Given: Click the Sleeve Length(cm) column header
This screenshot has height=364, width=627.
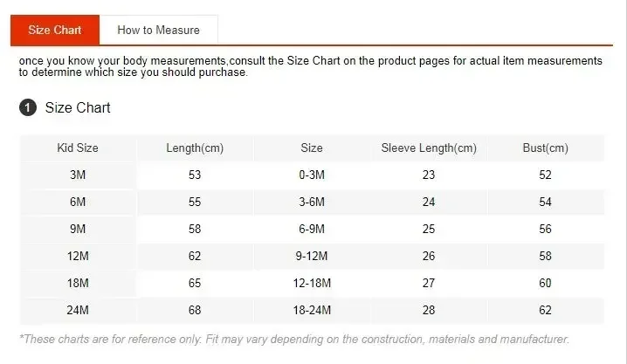Looking at the screenshot, I should pyautogui.click(x=429, y=148).
